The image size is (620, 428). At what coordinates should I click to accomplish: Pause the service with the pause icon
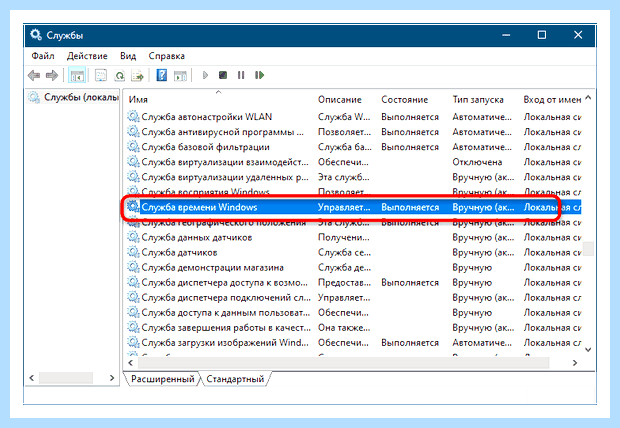coord(241,75)
